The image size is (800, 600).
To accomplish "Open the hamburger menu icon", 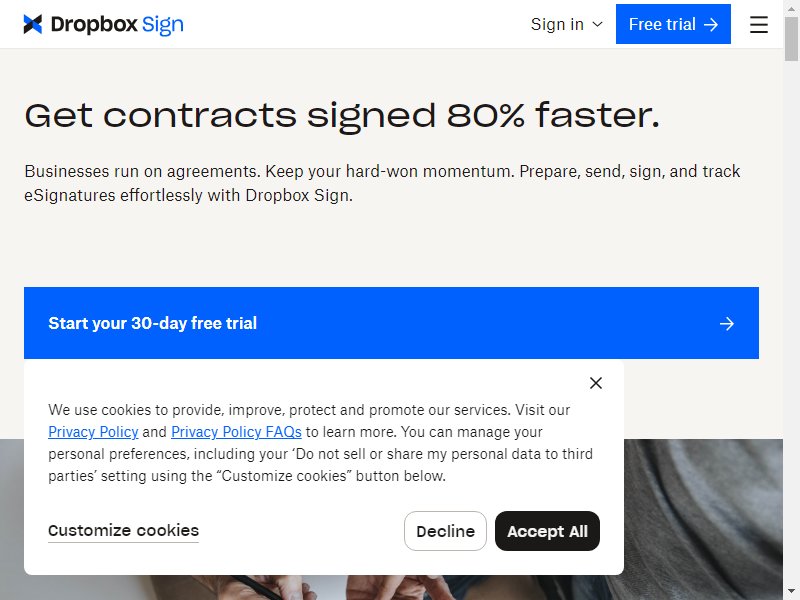I will click(x=759, y=24).
